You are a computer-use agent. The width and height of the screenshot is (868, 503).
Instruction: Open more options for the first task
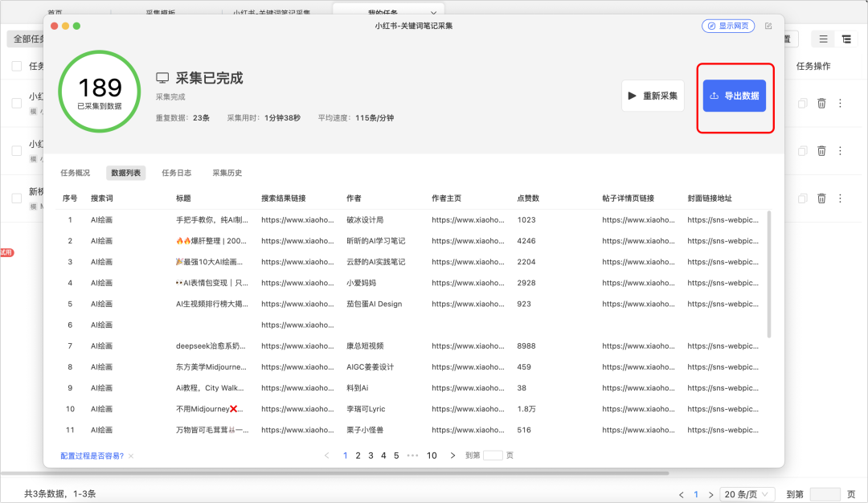click(x=841, y=103)
